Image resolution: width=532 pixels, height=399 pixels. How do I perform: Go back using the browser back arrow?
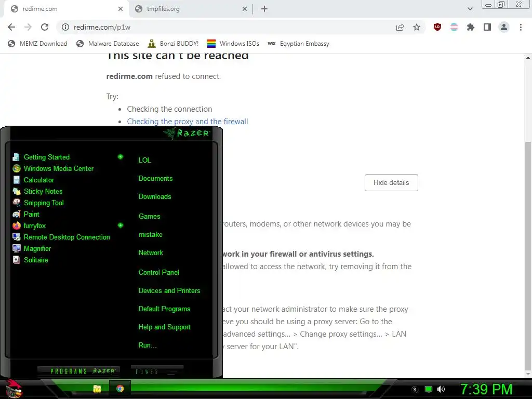[11, 27]
